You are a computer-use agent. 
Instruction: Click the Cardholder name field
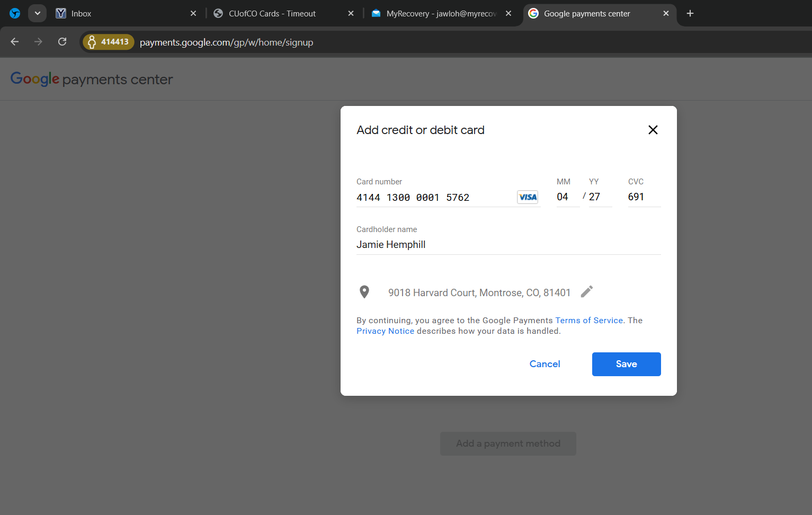point(507,244)
